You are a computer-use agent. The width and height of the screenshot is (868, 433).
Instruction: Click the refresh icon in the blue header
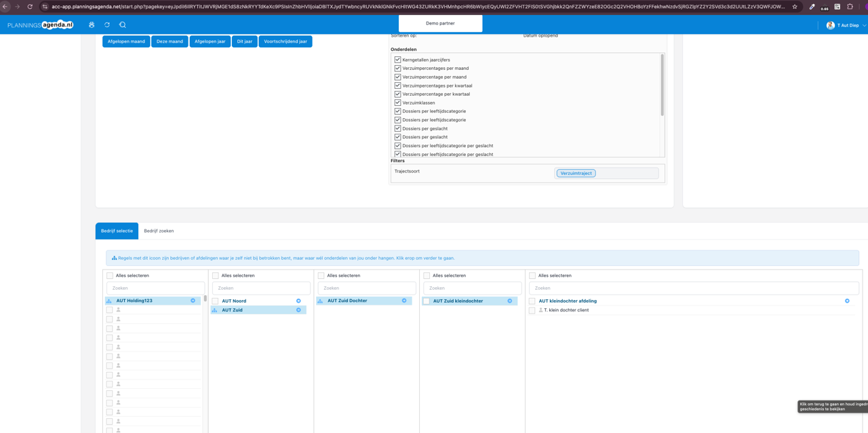tap(107, 25)
